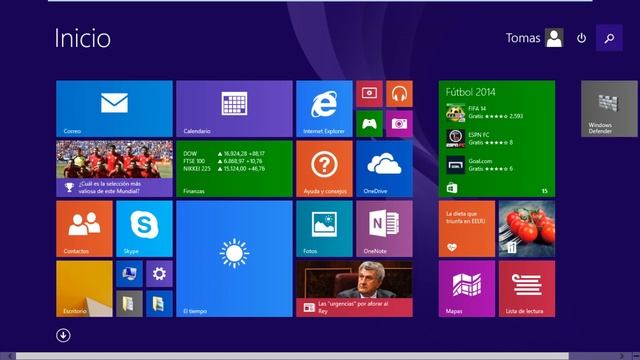The width and height of the screenshot is (640, 360).
Task: Open the Contactos tile
Action: [84, 229]
